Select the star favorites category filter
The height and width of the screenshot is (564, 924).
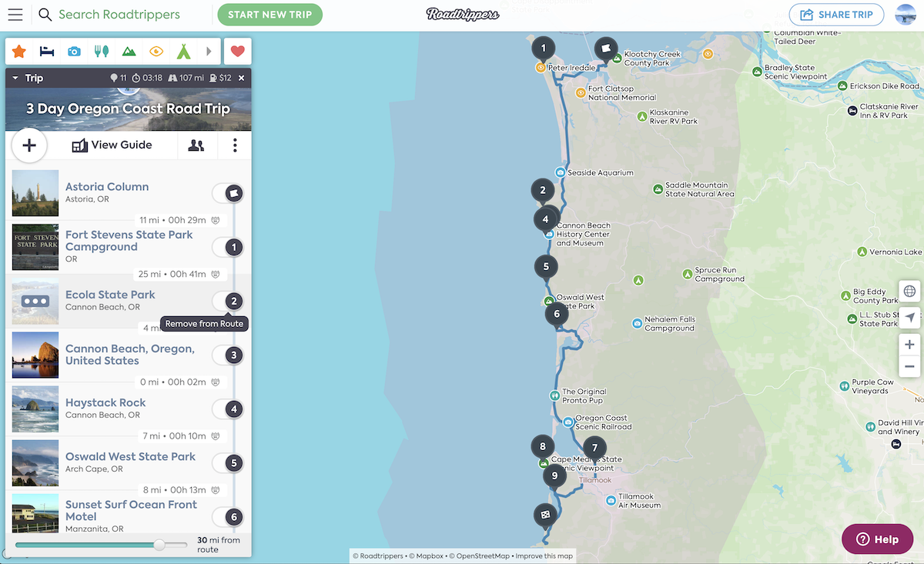click(19, 52)
